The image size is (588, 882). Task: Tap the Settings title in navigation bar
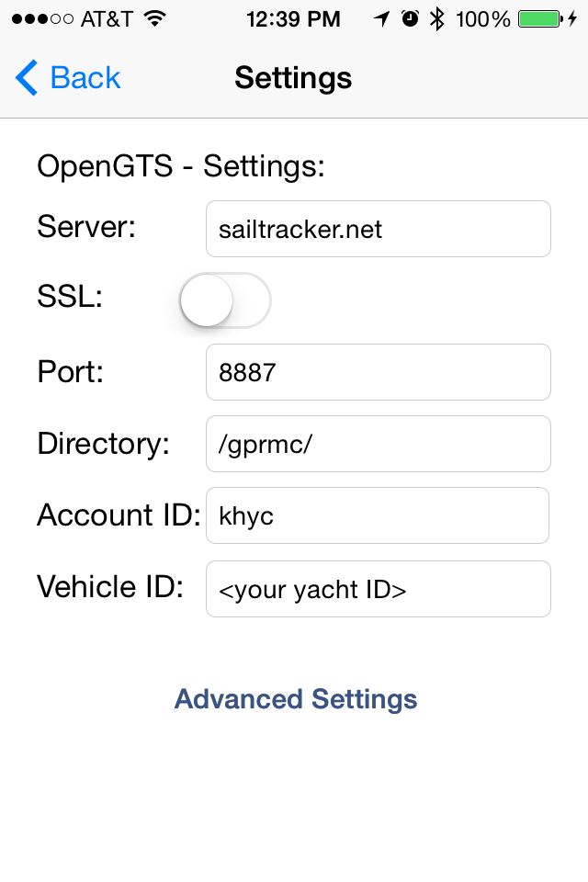coord(293,77)
